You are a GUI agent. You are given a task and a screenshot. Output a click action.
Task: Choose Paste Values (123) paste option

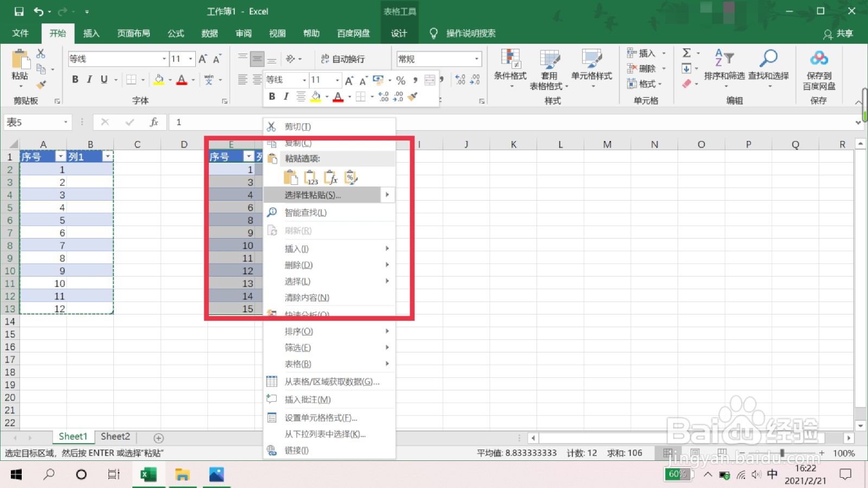311,177
